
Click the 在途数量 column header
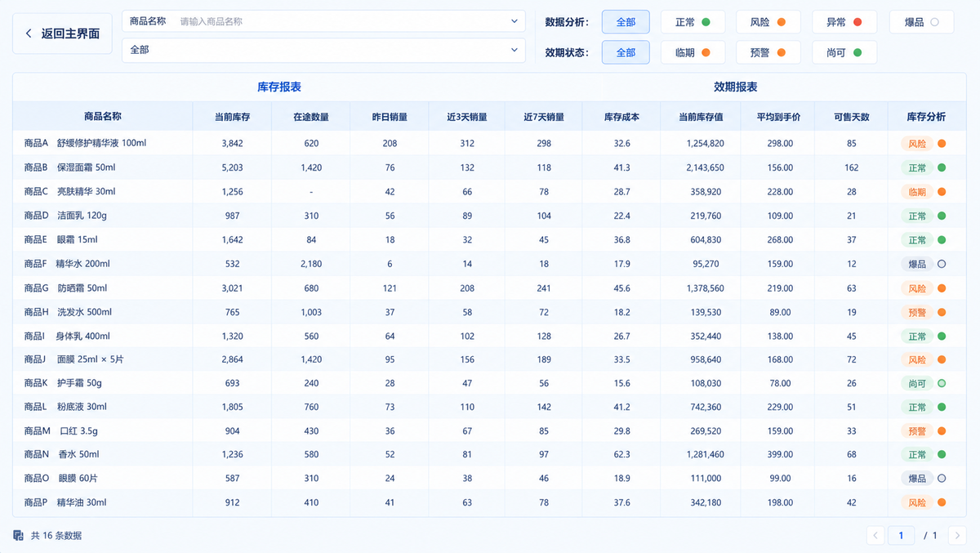pos(311,117)
